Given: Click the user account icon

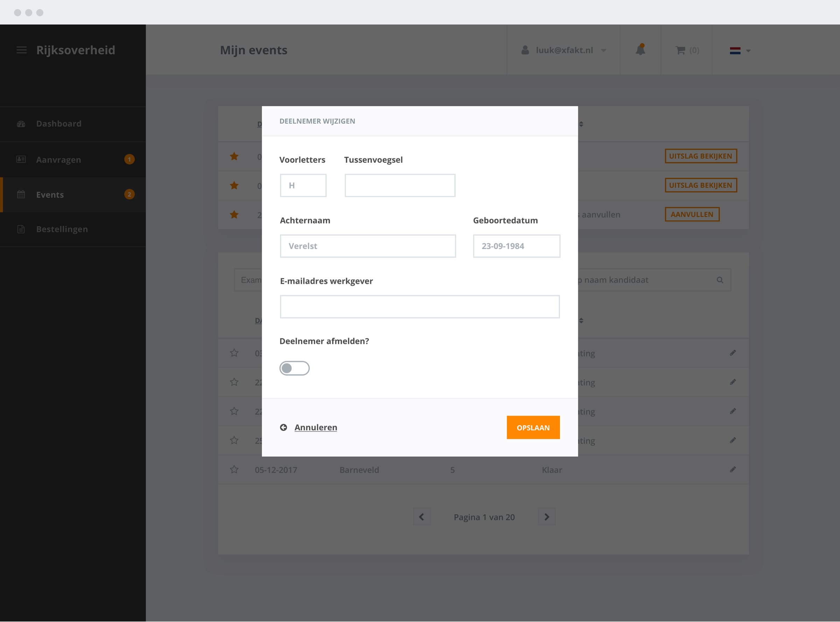Looking at the screenshot, I should [525, 50].
